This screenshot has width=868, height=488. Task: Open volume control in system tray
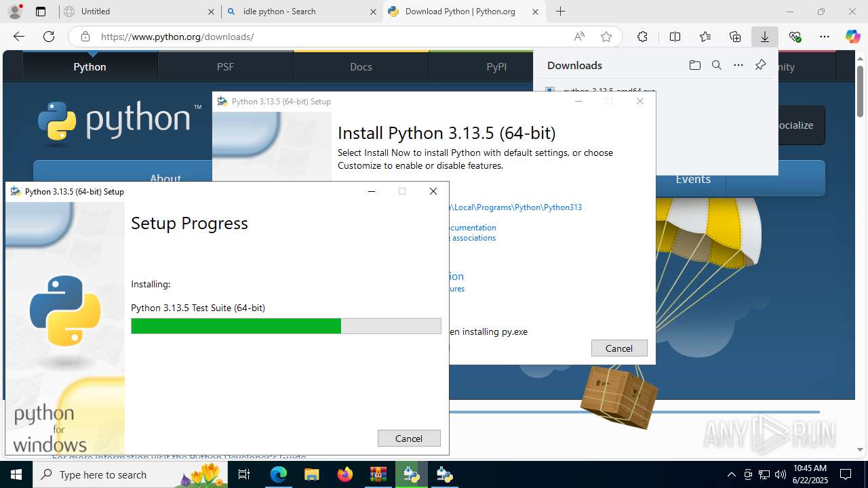coord(780,474)
